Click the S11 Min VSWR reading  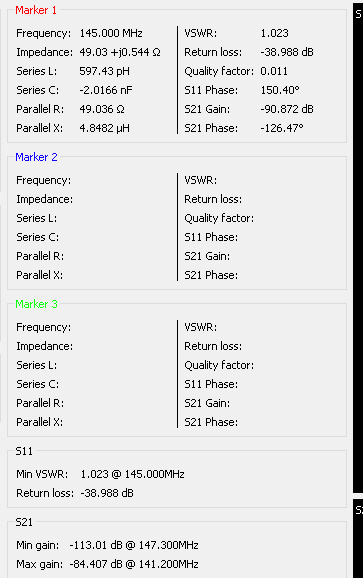pyautogui.click(x=133, y=474)
